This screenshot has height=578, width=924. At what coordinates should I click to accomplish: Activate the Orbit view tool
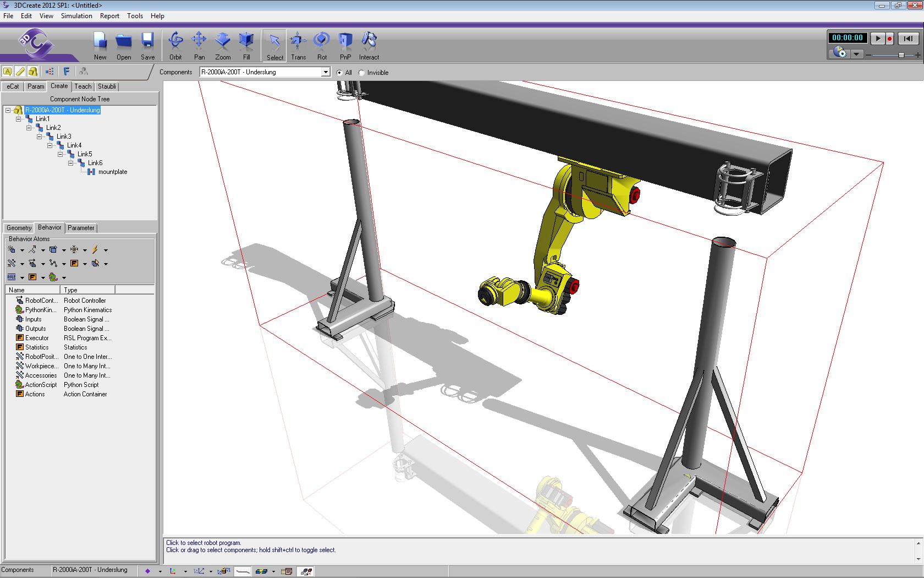pos(175,45)
